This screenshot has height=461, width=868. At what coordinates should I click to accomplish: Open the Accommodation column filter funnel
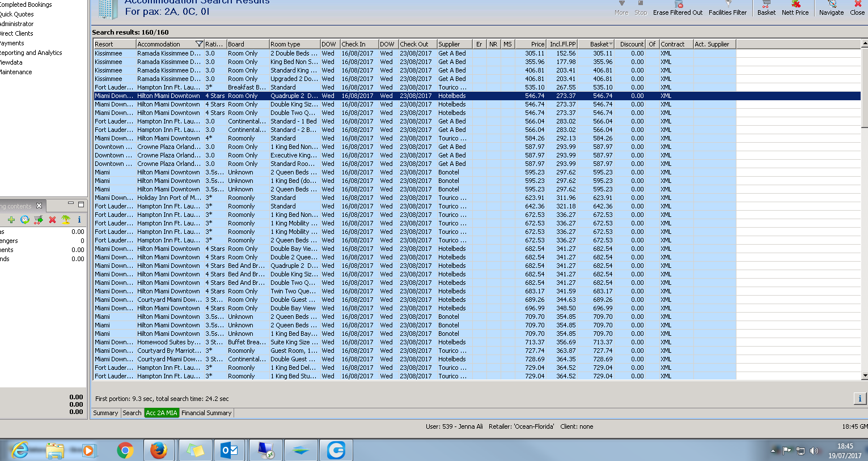pyautogui.click(x=199, y=44)
